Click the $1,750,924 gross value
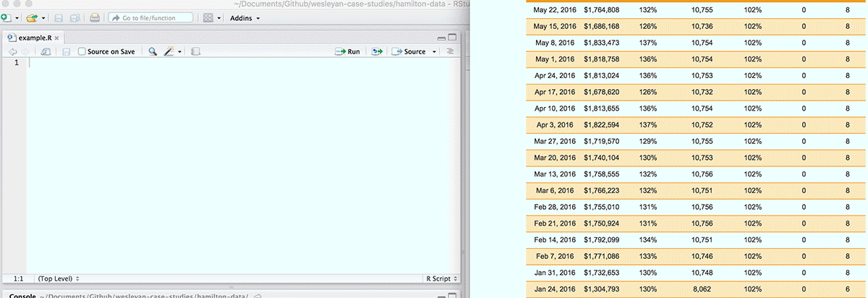 601,223
